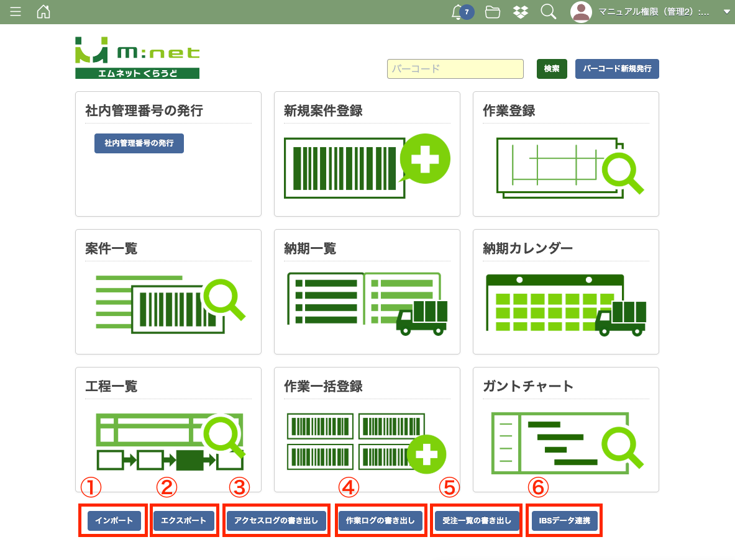Expand the user account dropdown arrow
The width and height of the screenshot is (735, 560).
point(726,12)
